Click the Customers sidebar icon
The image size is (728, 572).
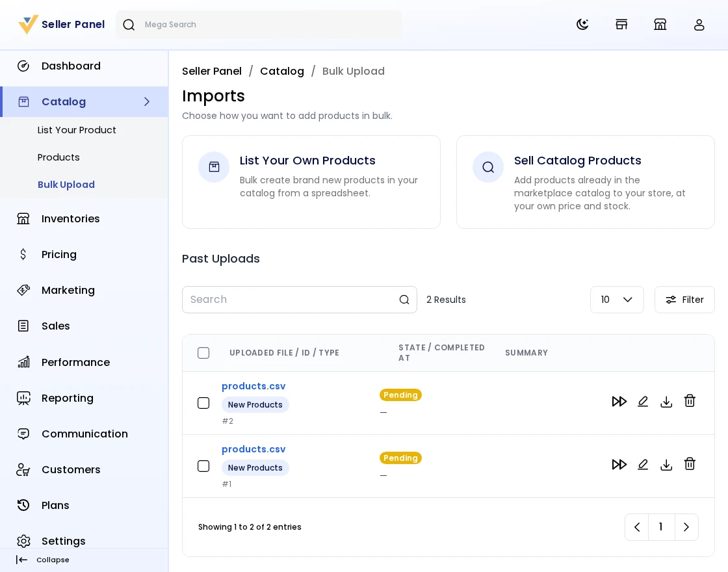coord(23,470)
